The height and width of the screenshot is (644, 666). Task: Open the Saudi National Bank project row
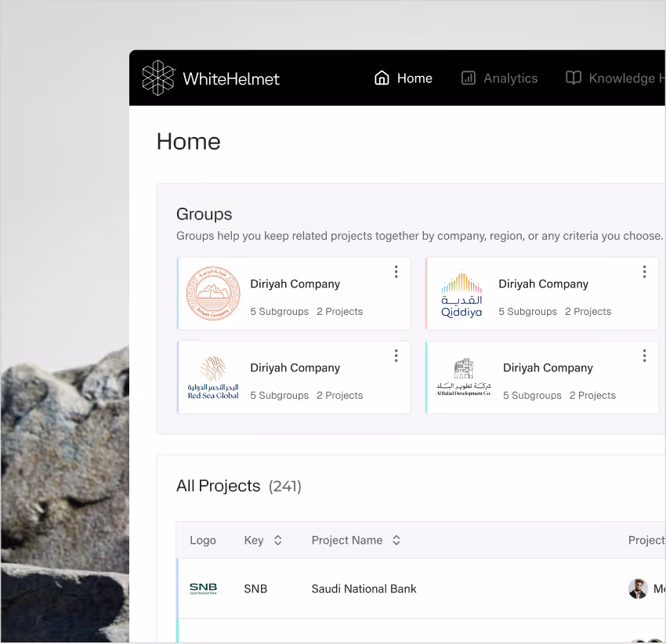tap(422, 589)
